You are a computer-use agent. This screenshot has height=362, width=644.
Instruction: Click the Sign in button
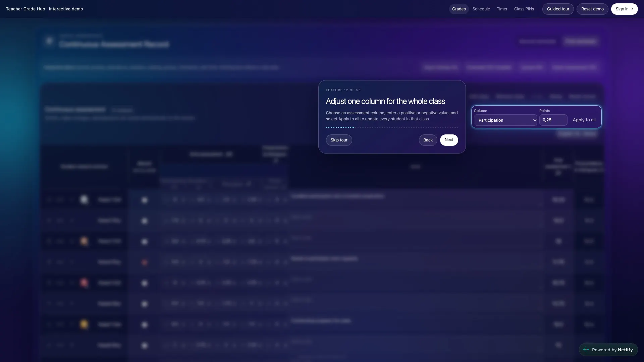coord(624,9)
